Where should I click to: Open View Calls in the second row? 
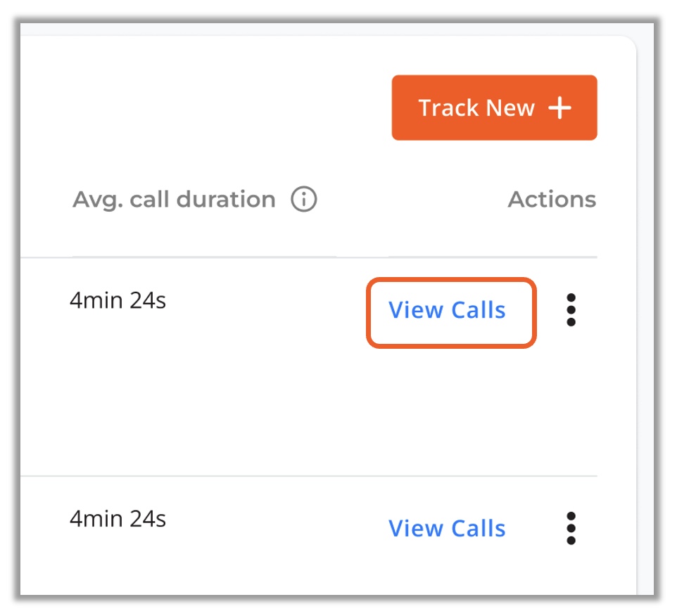[448, 528]
